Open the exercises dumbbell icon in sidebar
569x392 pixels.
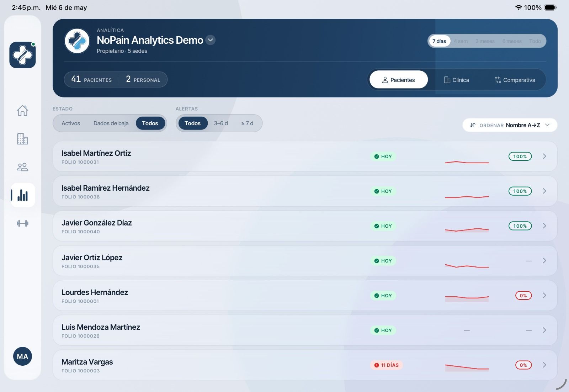[x=22, y=223]
